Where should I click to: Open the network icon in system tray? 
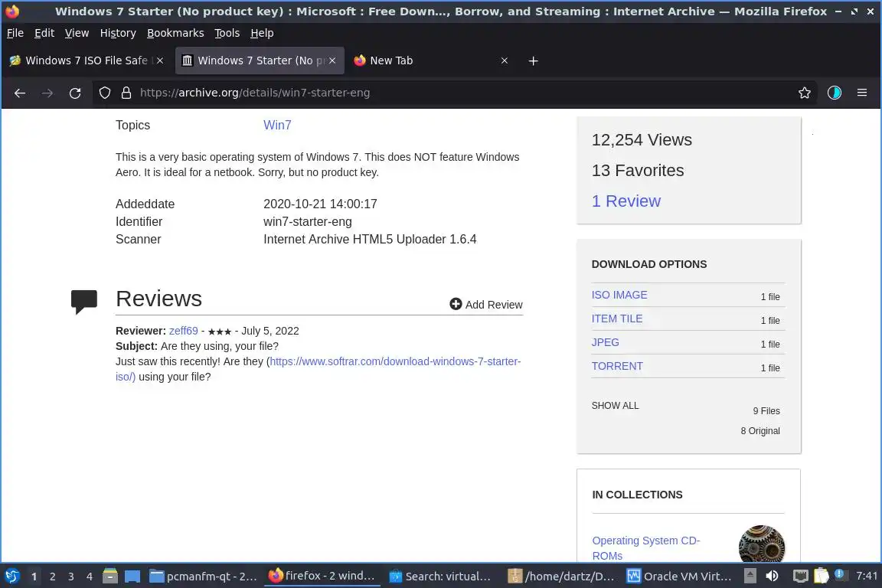[x=800, y=576]
